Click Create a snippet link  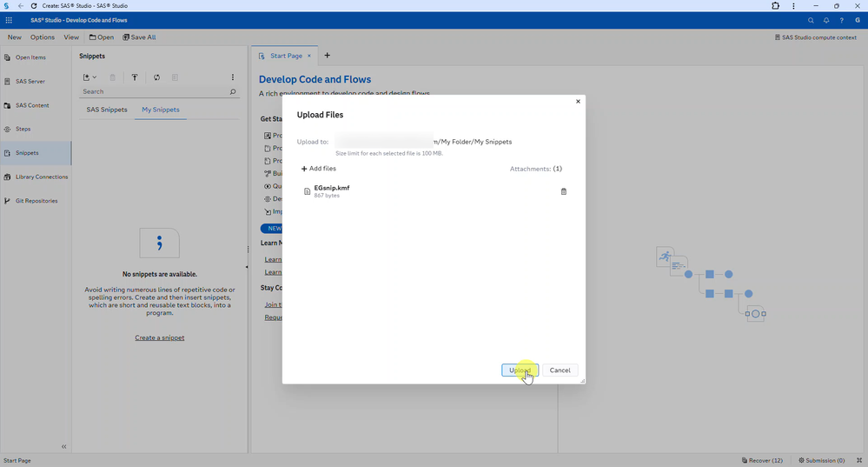(x=159, y=337)
